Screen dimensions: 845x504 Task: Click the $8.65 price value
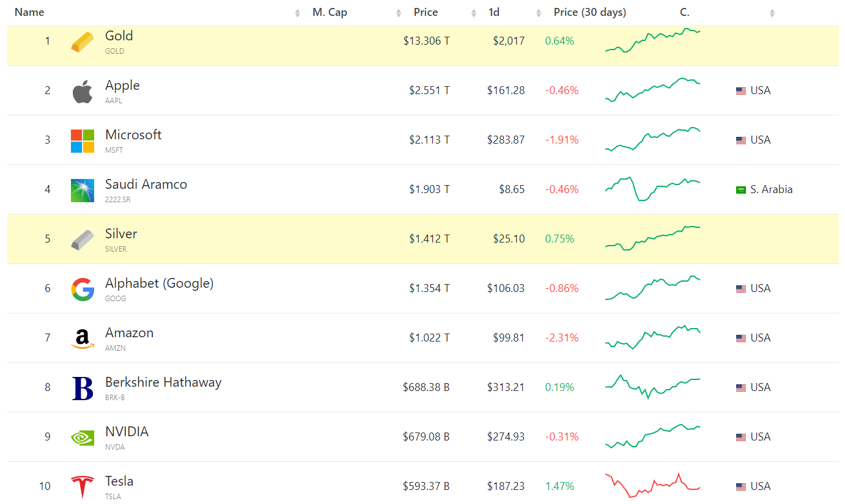pos(512,189)
